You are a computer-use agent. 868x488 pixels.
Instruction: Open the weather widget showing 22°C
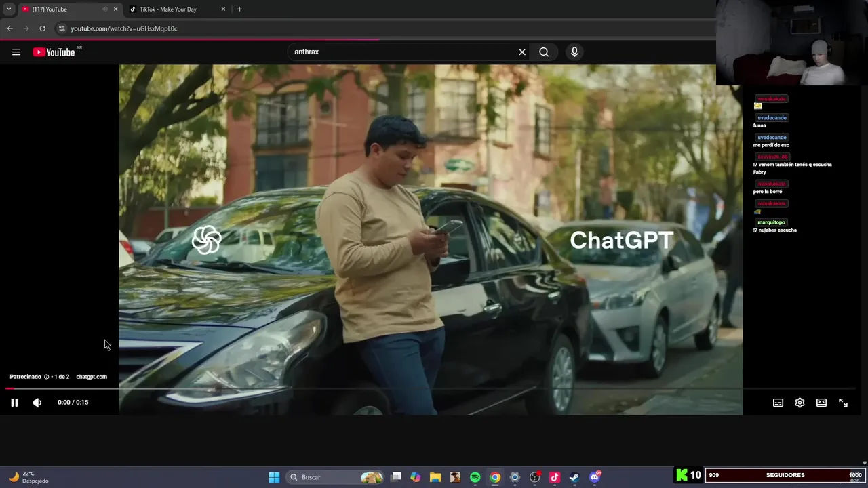pyautogui.click(x=29, y=477)
